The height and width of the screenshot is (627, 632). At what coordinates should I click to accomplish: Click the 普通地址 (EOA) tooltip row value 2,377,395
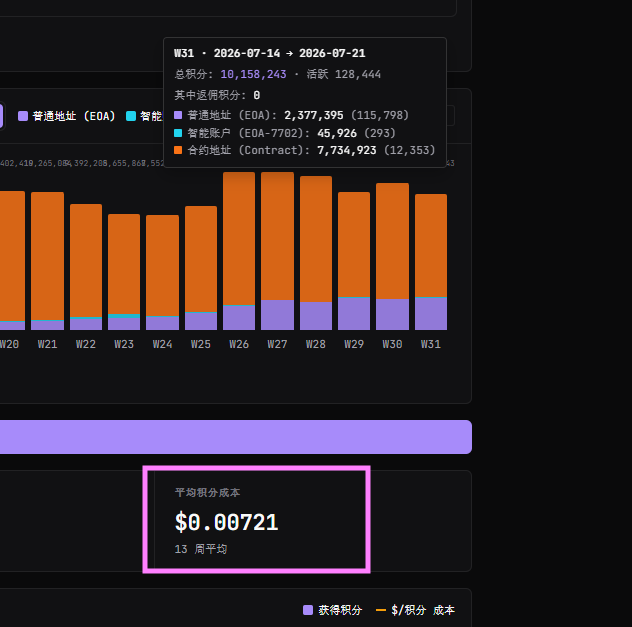[314, 115]
